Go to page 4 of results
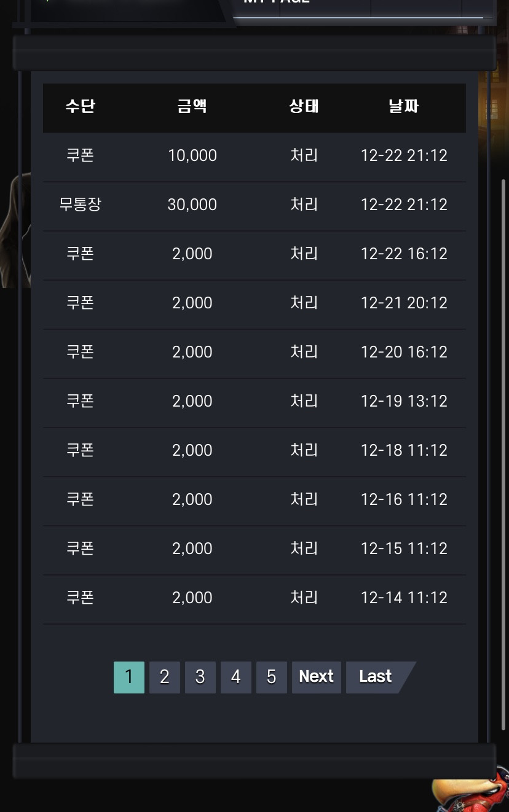The height and width of the screenshot is (812, 509). tap(236, 677)
